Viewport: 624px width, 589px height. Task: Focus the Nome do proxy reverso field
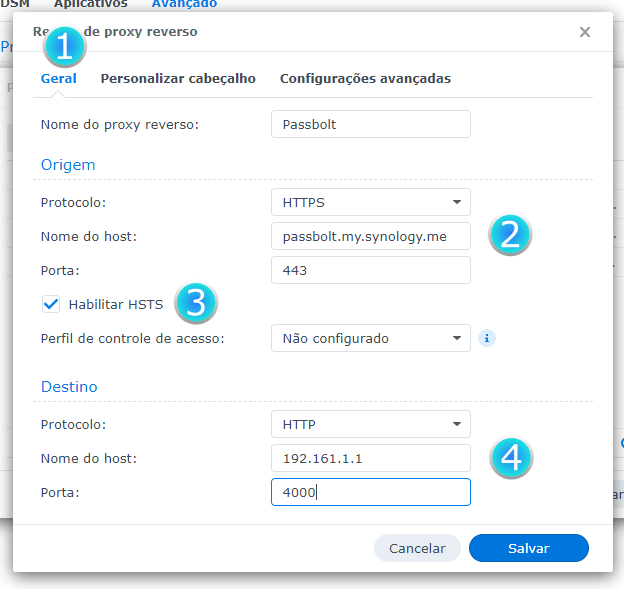[370, 124]
